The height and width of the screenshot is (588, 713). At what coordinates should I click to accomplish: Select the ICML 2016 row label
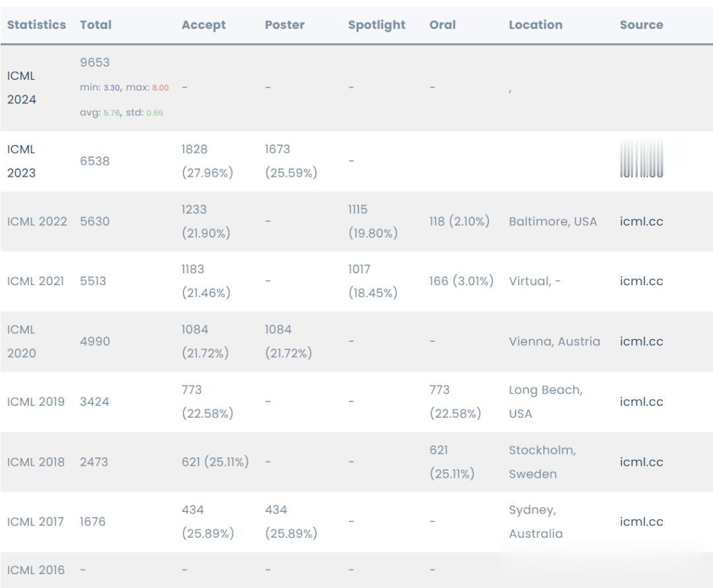36,570
